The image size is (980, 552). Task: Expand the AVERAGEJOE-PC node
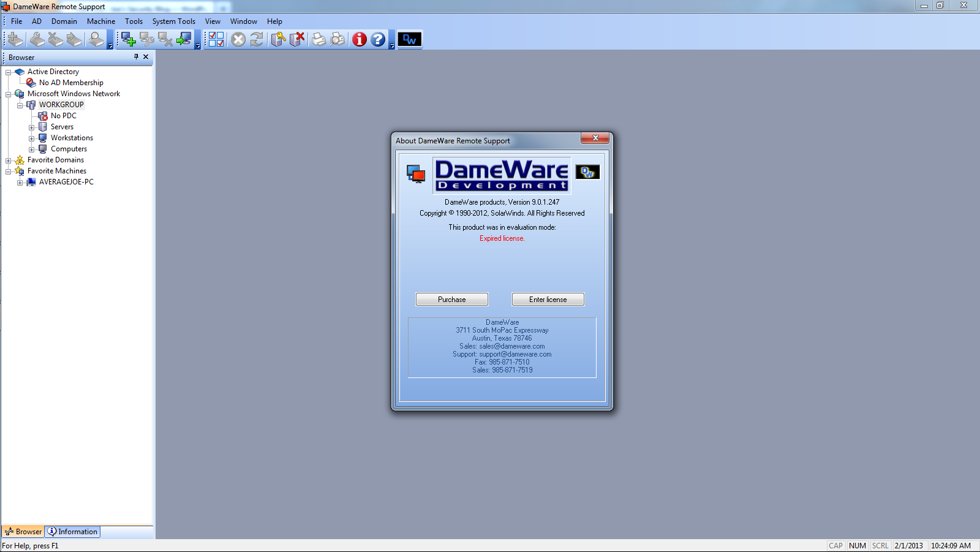[x=20, y=183]
